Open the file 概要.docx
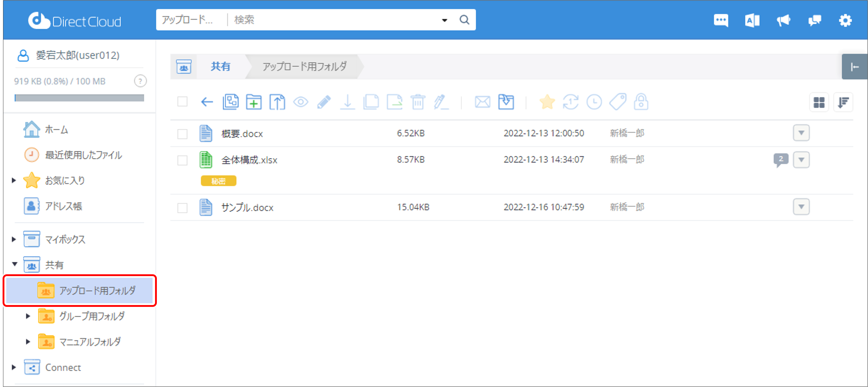Screen dimensions: 868x387 (x=242, y=134)
